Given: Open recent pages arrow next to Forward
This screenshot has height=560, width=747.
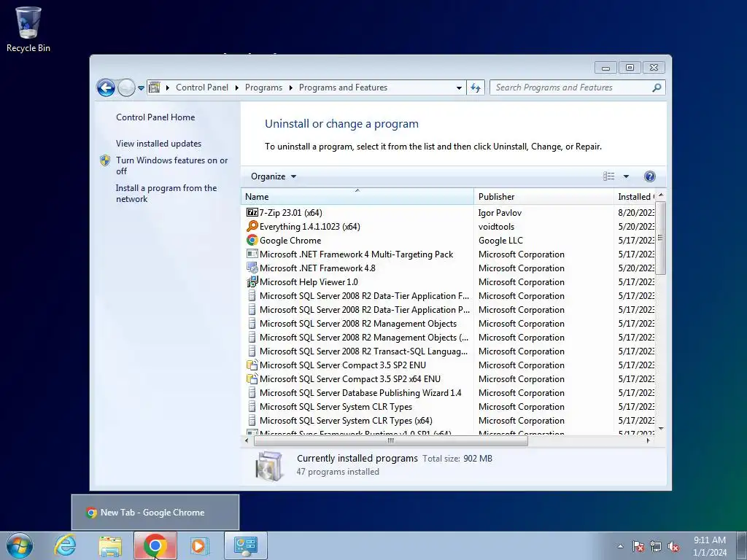Looking at the screenshot, I should coord(141,88).
